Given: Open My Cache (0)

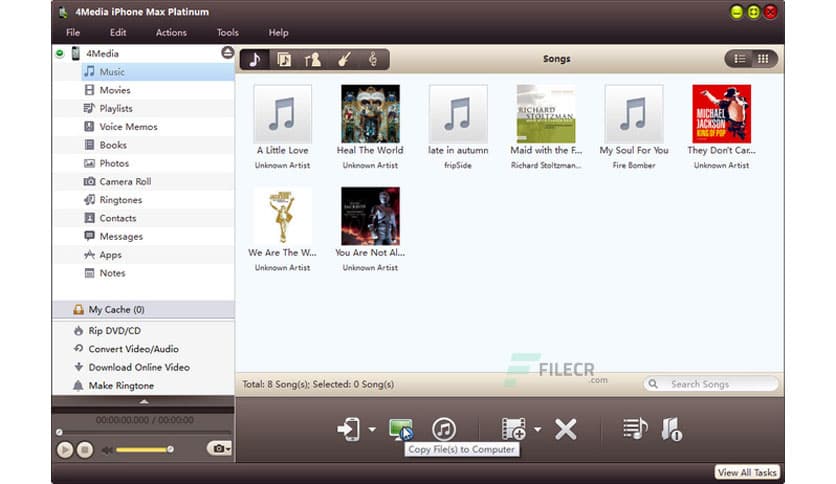Looking at the screenshot, I should click(x=143, y=310).
